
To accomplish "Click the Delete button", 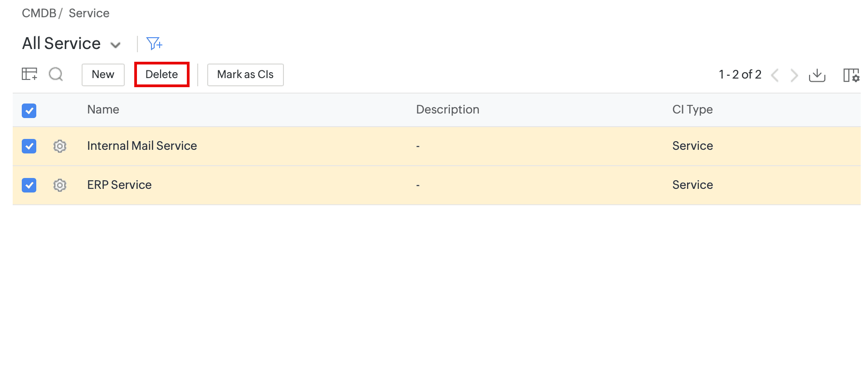I will point(162,74).
